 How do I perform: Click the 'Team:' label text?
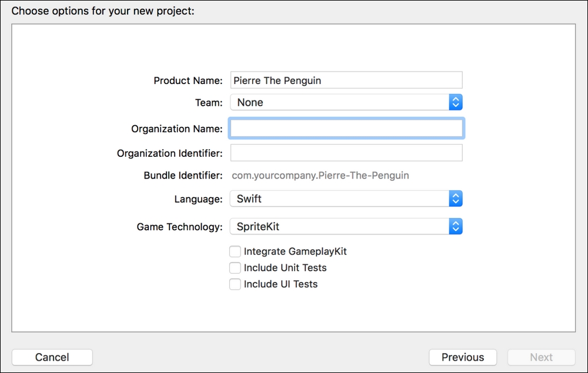coord(209,102)
